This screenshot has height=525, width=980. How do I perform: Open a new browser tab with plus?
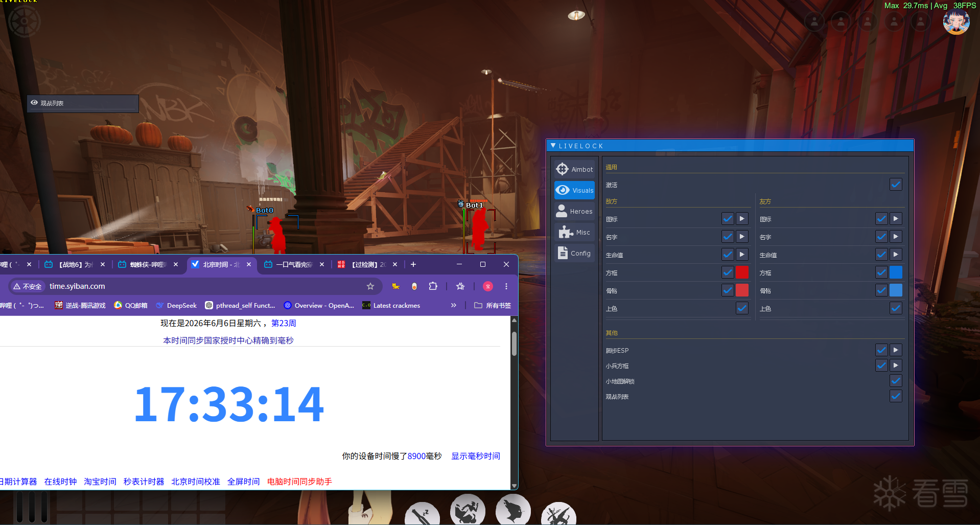point(413,264)
